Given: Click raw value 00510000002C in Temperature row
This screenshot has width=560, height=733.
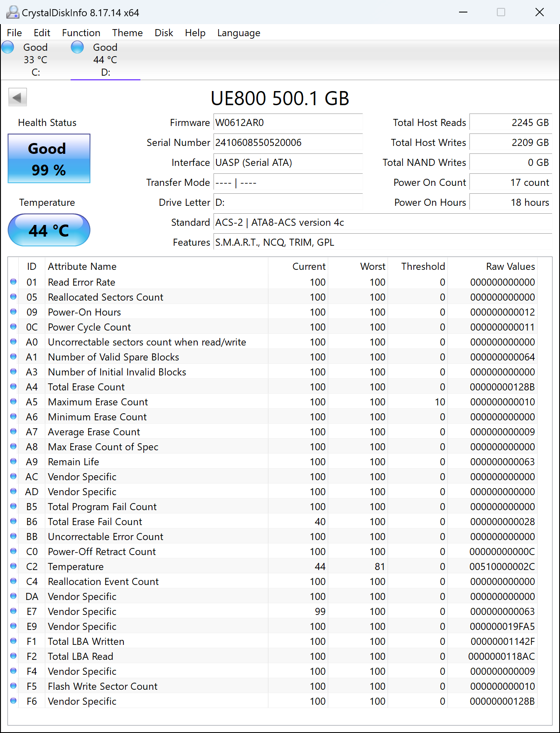Looking at the screenshot, I should click(502, 567).
